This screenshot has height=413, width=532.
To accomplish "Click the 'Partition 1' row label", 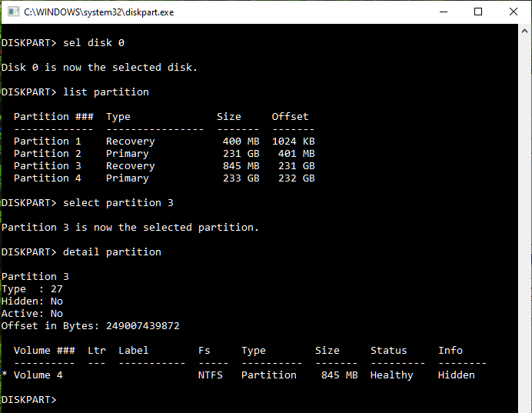I will pyautogui.click(x=48, y=142).
